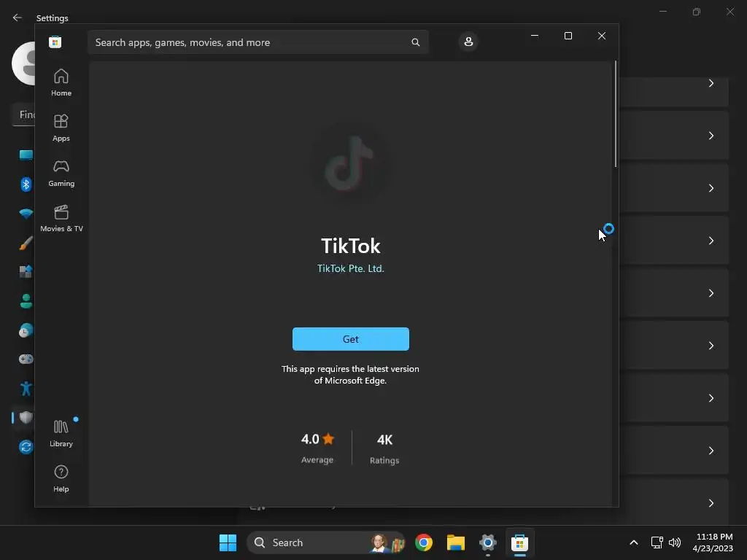Select Privacy & security shield in Settings
The image size is (747, 560).
[x=26, y=418]
